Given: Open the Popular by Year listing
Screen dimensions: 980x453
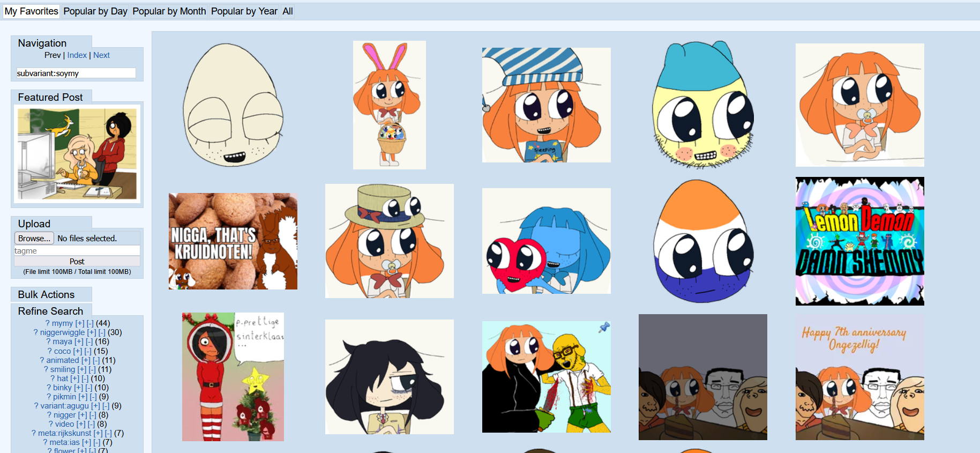Looking at the screenshot, I should (x=244, y=11).
